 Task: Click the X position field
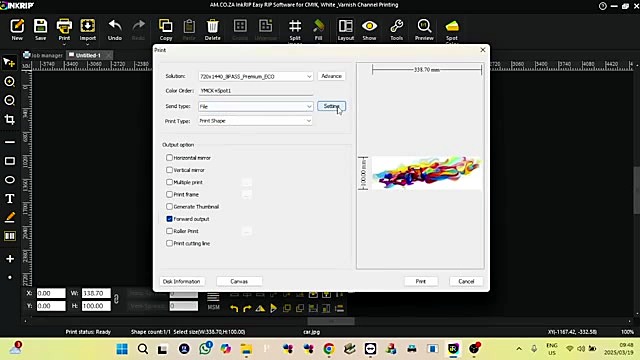pos(51,293)
